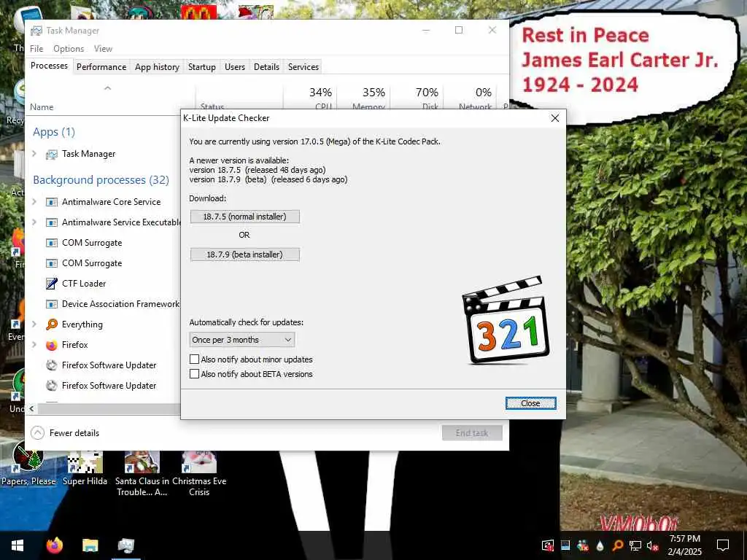Download the 18.7.9 beta installer
Screen dimensions: 747x560
pos(245,254)
